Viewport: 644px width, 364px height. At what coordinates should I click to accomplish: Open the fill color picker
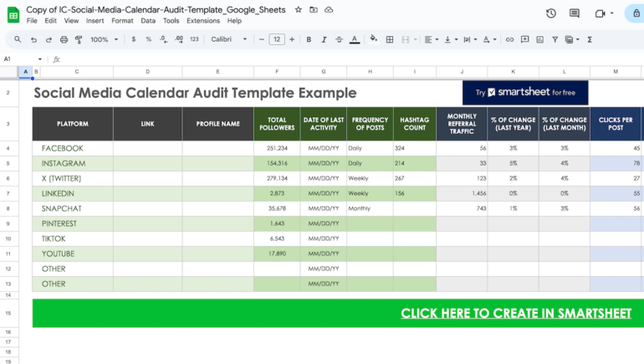pyautogui.click(x=373, y=39)
